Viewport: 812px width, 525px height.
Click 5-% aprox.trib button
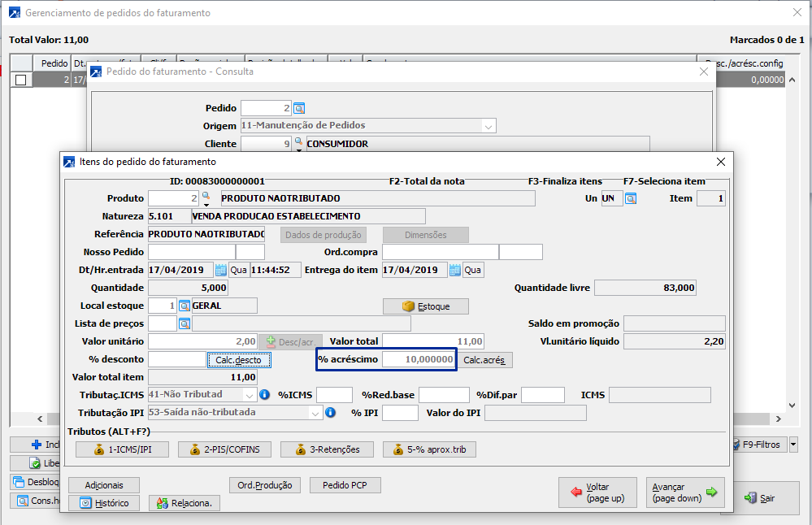(x=429, y=449)
